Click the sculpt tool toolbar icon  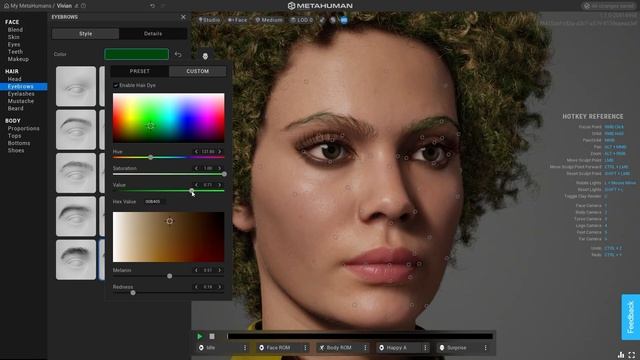pos(322,20)
